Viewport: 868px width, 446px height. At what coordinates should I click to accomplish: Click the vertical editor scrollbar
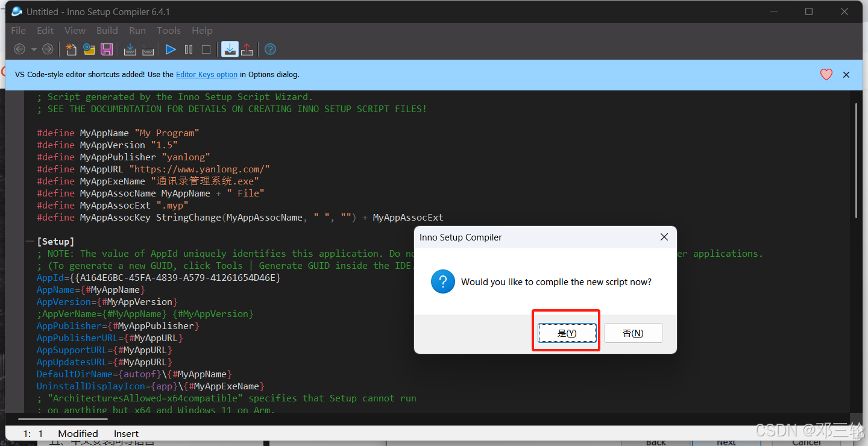(857, 160)
